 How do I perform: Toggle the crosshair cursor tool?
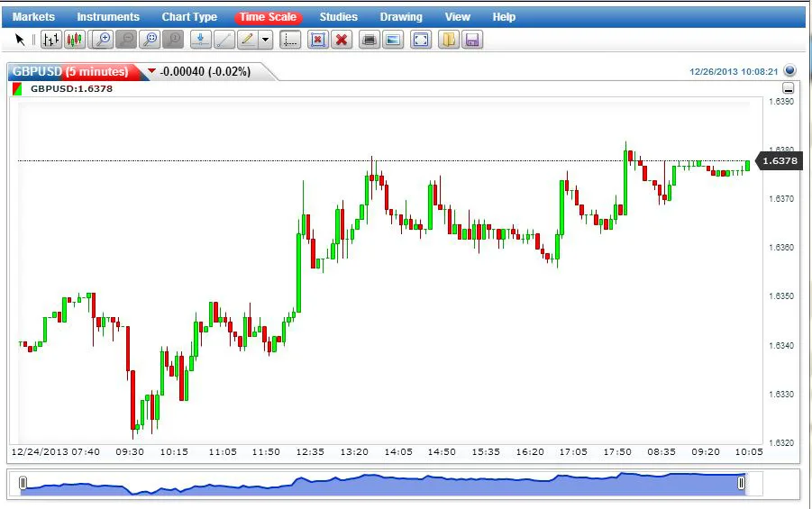coord(290,40)
